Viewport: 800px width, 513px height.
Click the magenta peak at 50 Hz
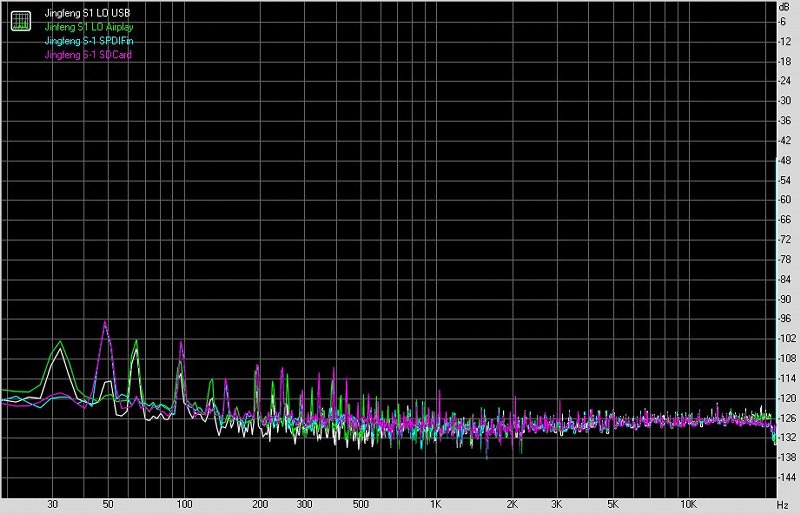coord(105,323)
